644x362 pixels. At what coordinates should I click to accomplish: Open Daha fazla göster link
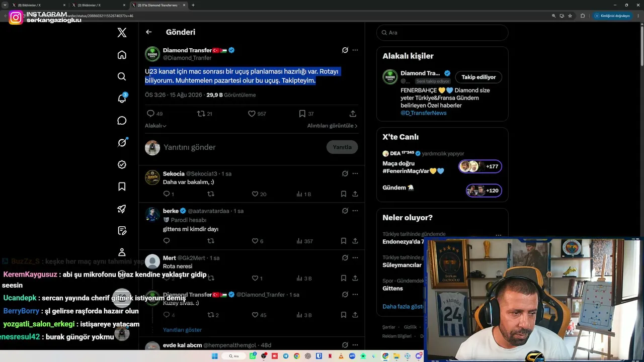[403, 307]
